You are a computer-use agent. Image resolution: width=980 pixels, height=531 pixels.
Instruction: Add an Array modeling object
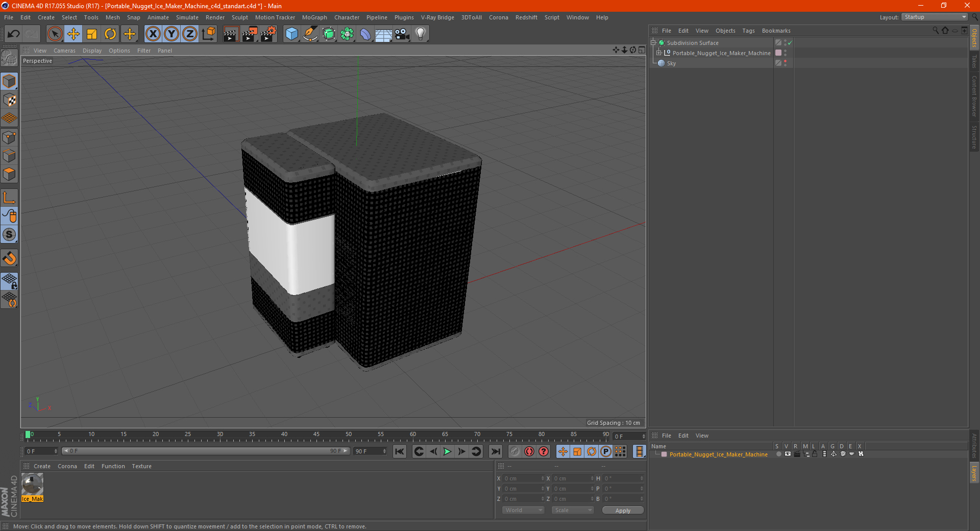pos(347,34)
